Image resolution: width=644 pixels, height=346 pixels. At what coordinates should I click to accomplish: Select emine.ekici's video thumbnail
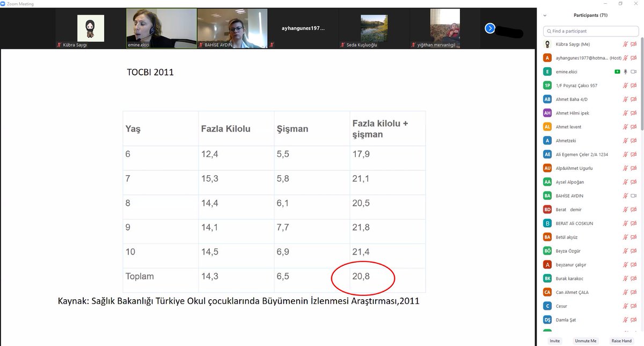(x=161, y=28)
